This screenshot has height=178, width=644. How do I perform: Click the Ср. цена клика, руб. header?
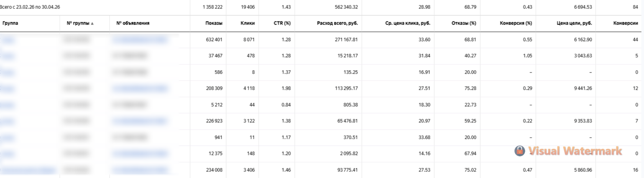point(408,23)
